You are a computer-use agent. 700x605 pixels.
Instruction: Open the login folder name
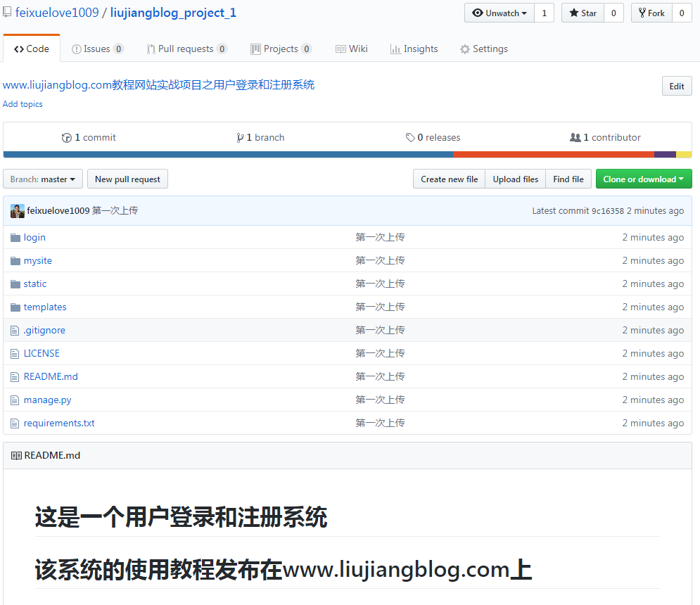[x=34, y=238]
